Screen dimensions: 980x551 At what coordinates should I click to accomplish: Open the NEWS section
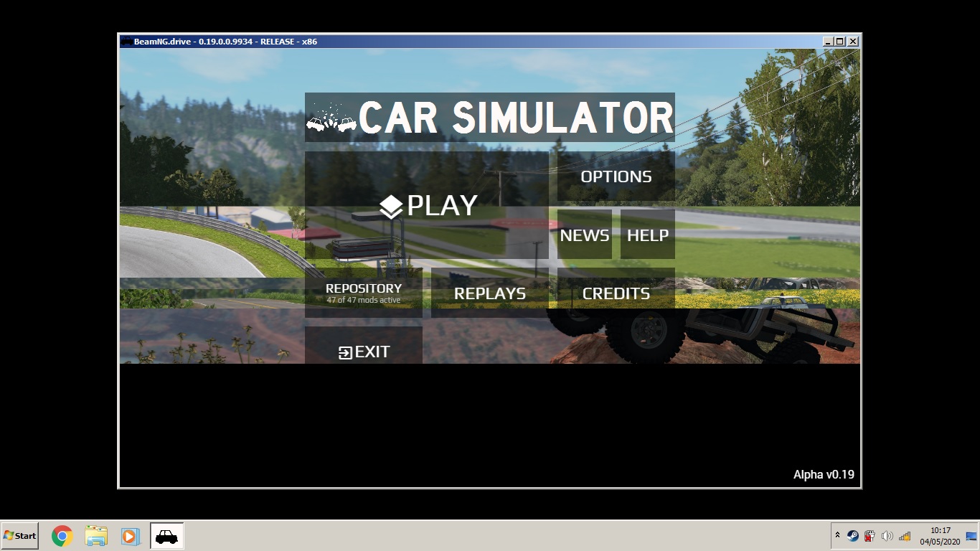[585, 235]
